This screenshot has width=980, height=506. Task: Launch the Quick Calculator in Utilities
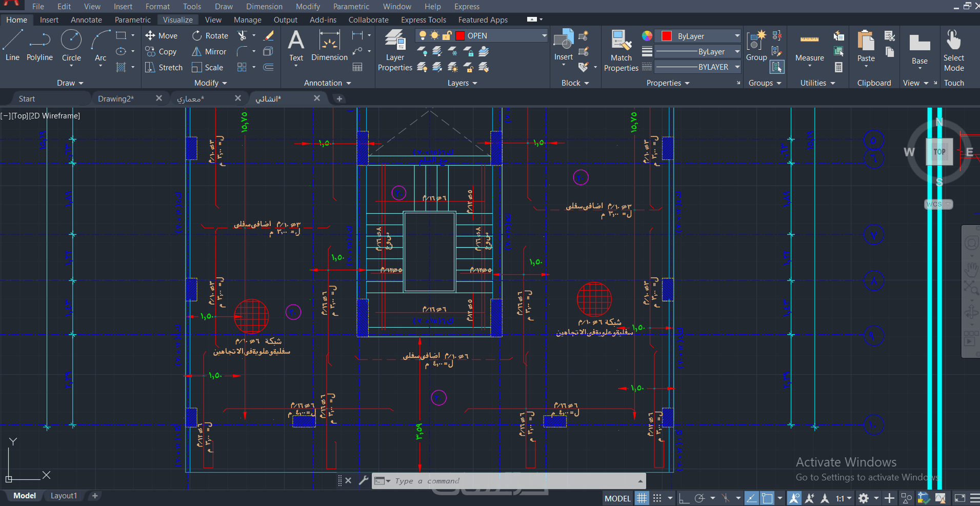(x=838, y=67)
